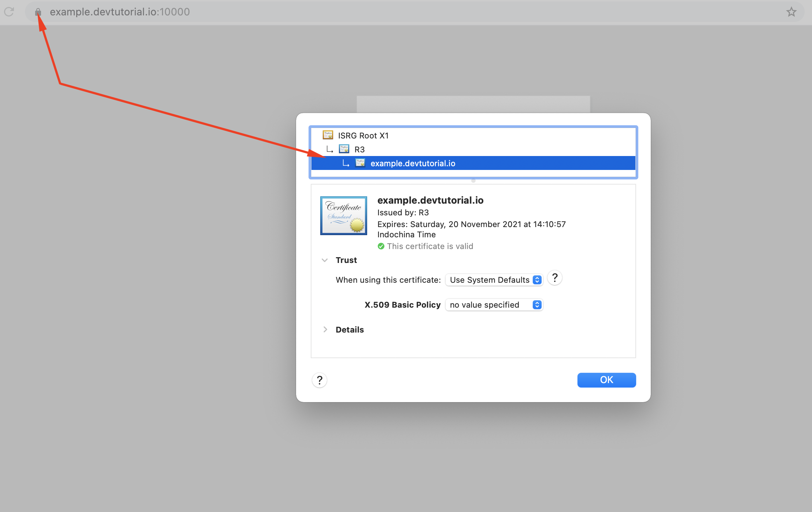Screen dimensions: 812x512
Task: Click the OK button
Action: 606,380
